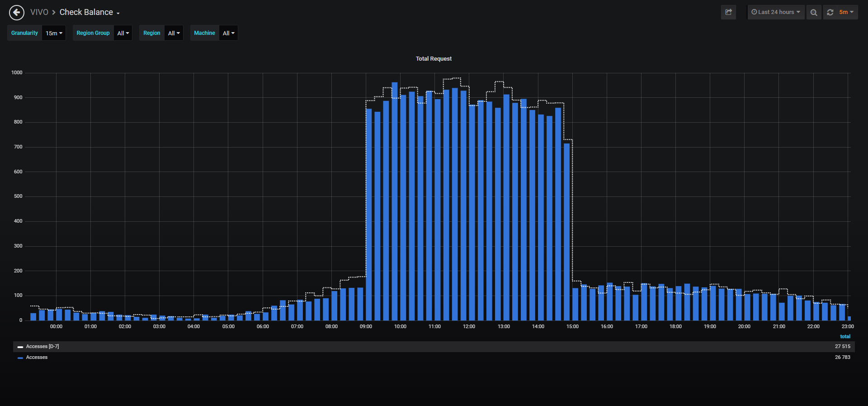Open the Total Request panel title menu
Screen dimensions: 868x406
(434, 59)
